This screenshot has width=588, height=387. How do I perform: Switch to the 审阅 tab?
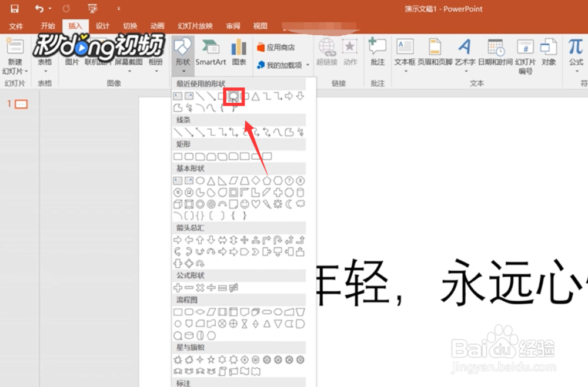(x=233, y=26)
